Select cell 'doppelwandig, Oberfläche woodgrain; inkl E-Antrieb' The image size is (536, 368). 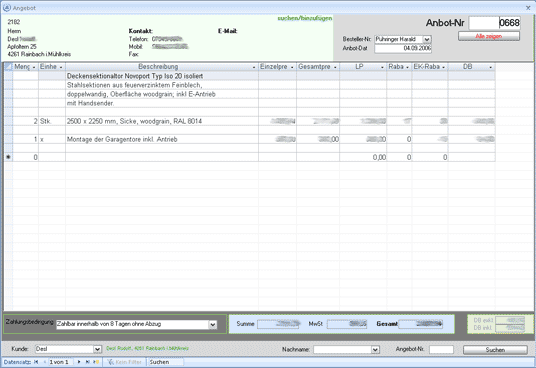(162, 94)
